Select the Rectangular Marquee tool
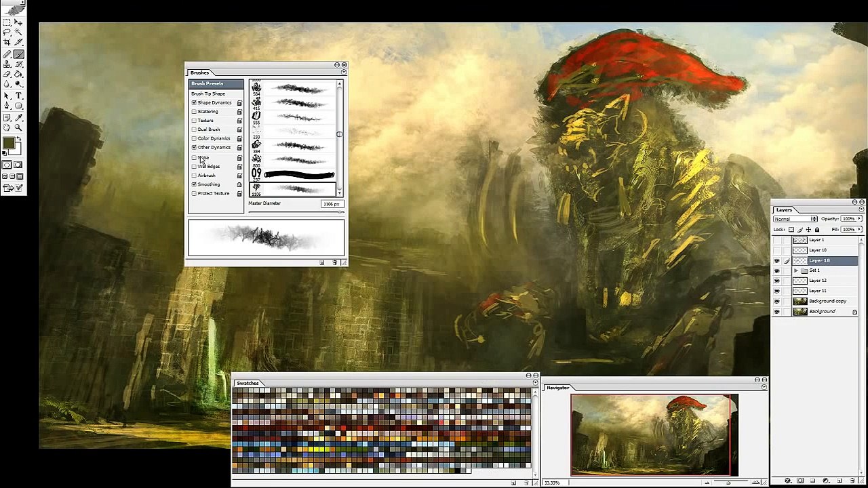The image size is (868, 488). coord(7,22)
